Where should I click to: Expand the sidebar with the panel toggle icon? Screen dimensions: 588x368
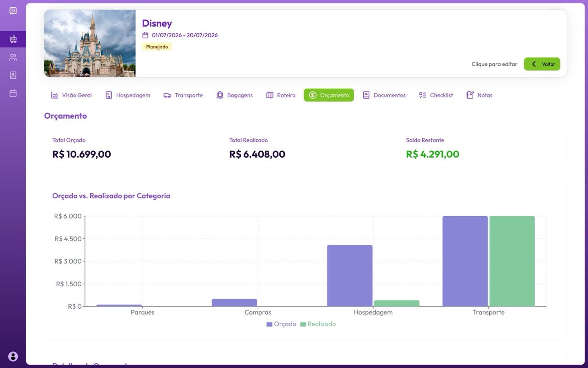[x=13, y=11]
